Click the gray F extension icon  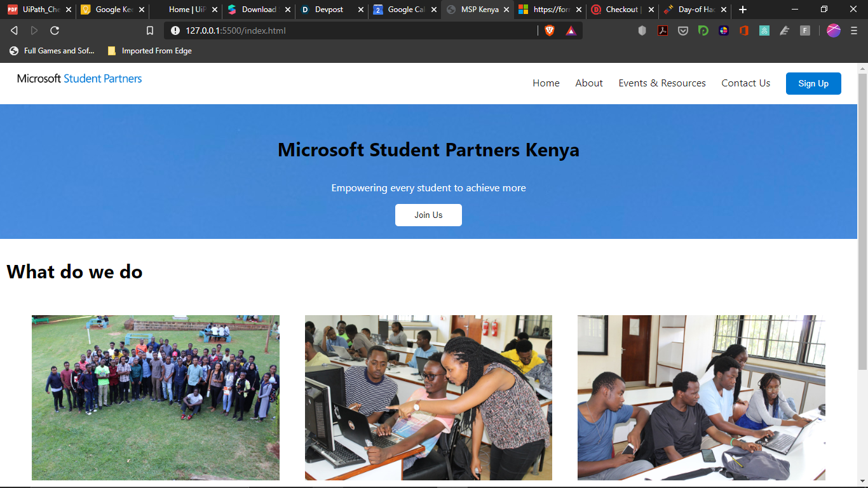click(805, 30)
